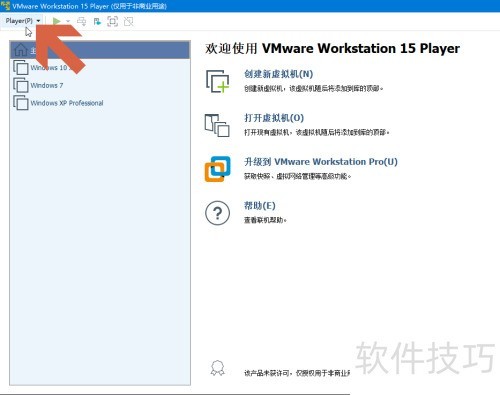Click the removable devices toolbar icon

(97, 22)
